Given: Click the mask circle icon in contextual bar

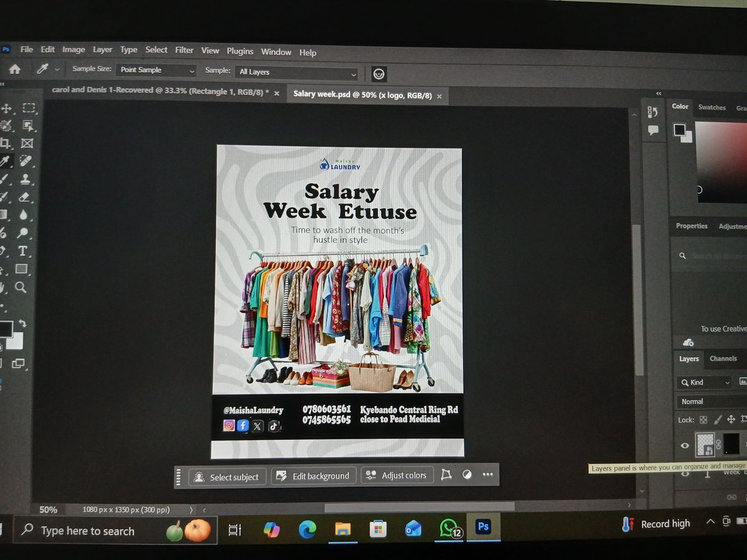Looking at the screenshot, I should (x=467, y=474).
